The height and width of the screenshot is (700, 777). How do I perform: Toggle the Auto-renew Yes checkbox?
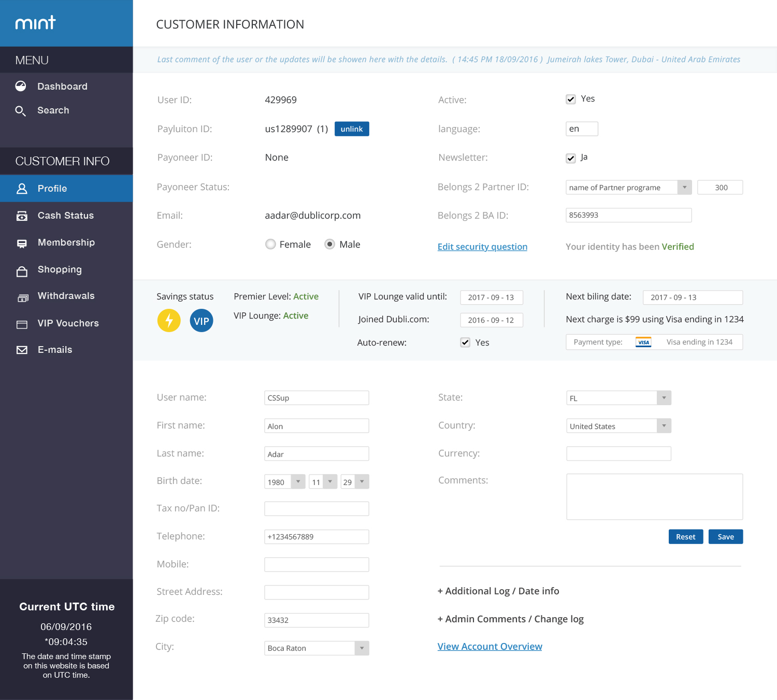(x=465, y=342)
